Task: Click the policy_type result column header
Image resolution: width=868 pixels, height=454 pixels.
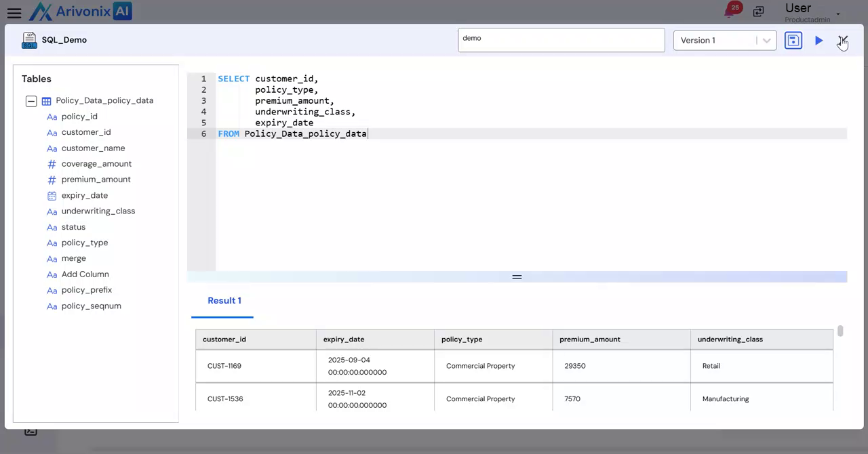Action: point(461,339)
